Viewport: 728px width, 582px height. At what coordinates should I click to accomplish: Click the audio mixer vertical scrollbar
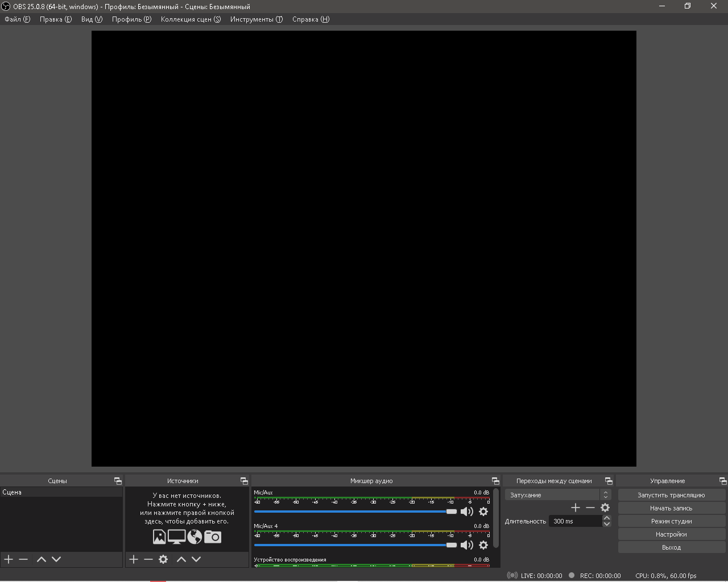pyautogui.click(x=497, y=518)
